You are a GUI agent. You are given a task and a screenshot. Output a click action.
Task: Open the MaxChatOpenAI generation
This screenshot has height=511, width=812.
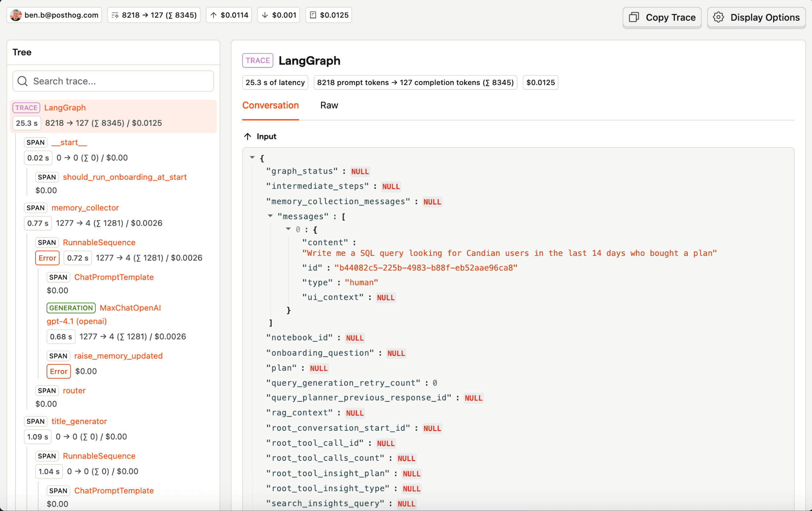(130, 308)
